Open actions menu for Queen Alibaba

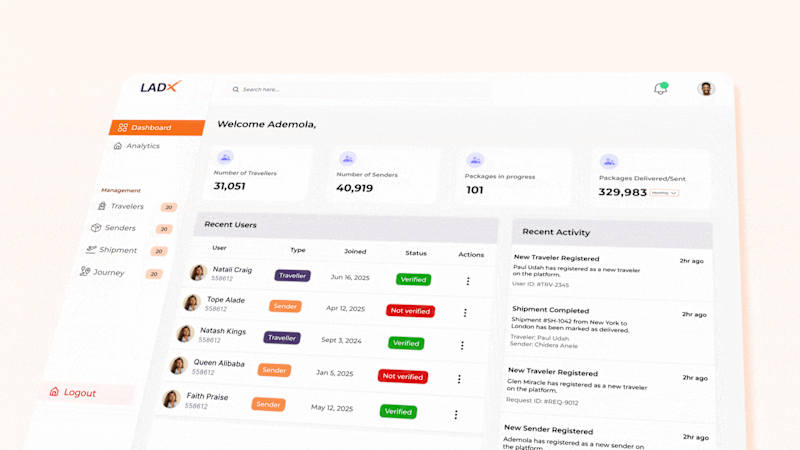tap(459, 379)
